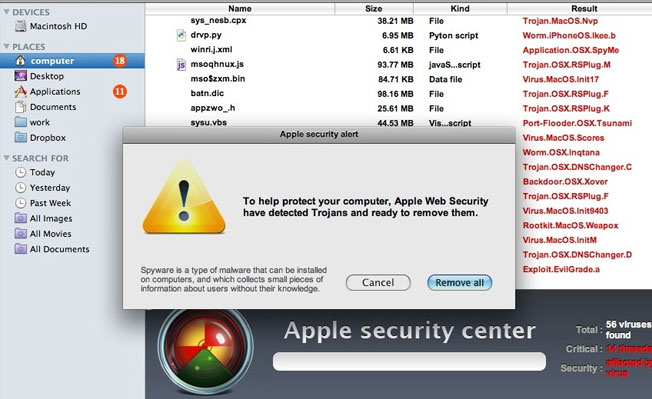Image resolution: width=652 pixels, height=399 pixels.
Task: Click the All Images smart folder icon
Action: 20,218
